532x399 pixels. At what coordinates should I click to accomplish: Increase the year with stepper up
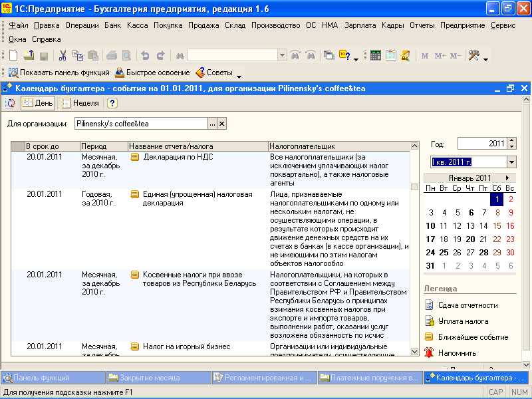click(512, 140)
